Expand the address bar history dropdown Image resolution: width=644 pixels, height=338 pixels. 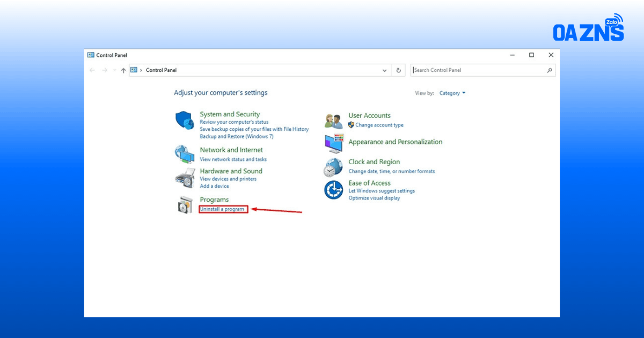[385, 70]
